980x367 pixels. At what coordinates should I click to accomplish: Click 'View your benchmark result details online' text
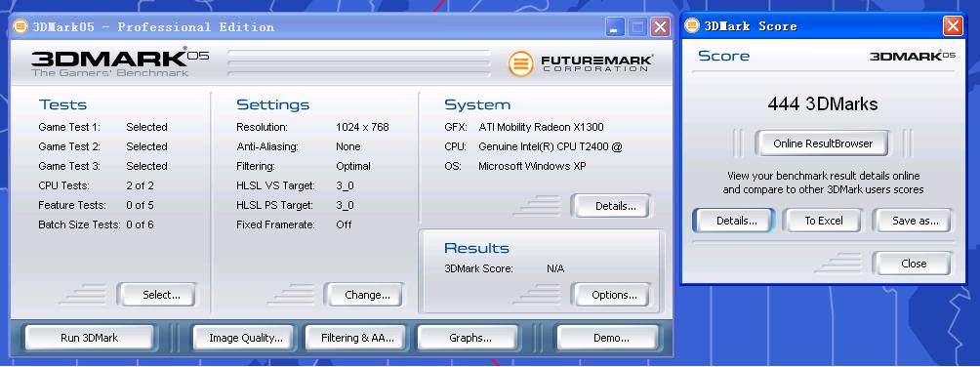[x=824, y=176]
